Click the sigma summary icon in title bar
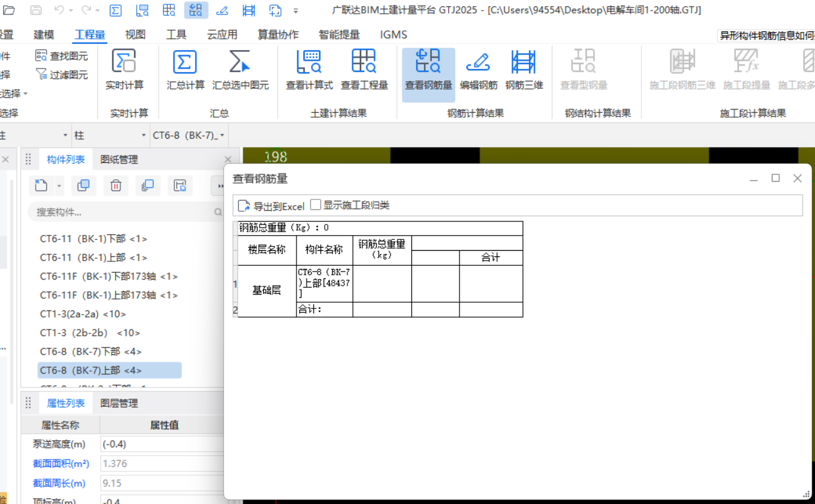This screenshot has height=504, width=815. click(115, 10)
